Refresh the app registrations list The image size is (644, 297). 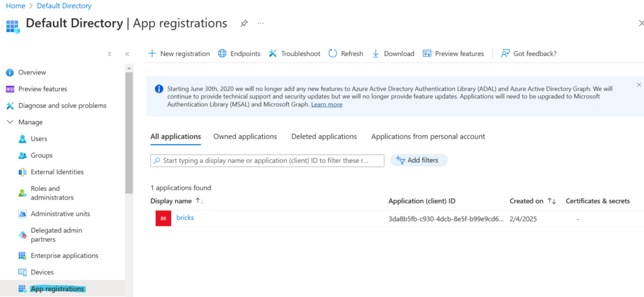(346, 53)
